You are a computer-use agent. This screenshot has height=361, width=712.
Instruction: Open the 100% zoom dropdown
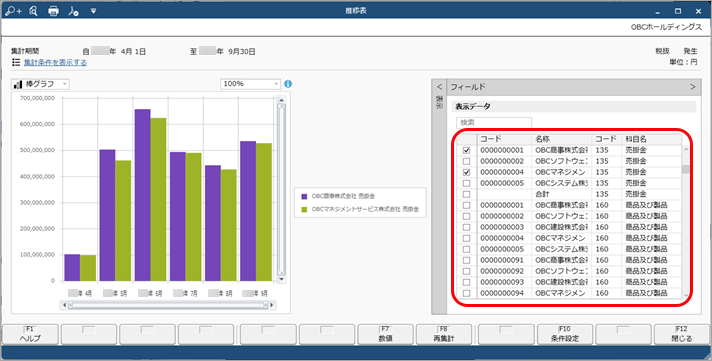pos(251,84)
